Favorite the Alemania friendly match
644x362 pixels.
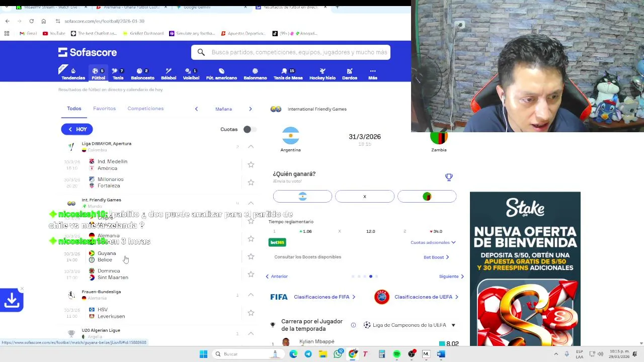click(251, 238)
